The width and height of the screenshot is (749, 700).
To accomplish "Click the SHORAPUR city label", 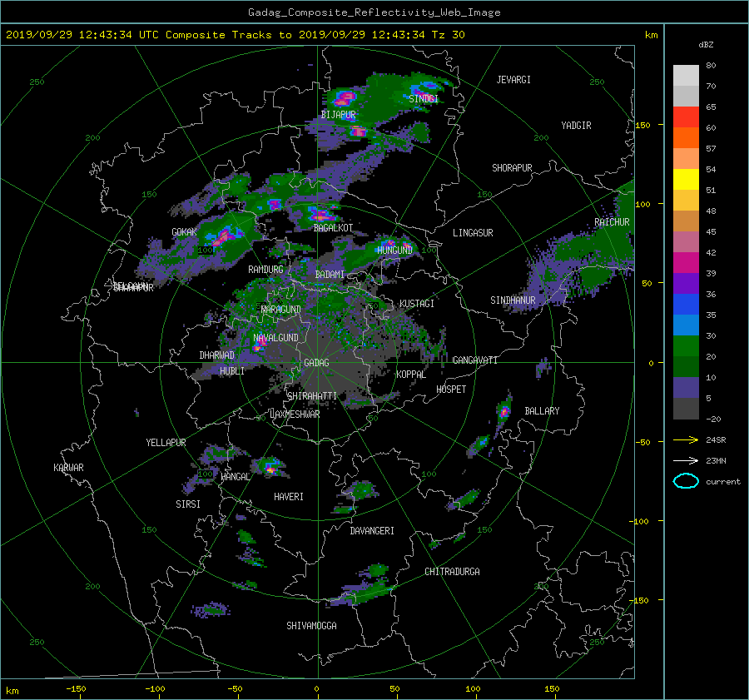I will point(512,168).
